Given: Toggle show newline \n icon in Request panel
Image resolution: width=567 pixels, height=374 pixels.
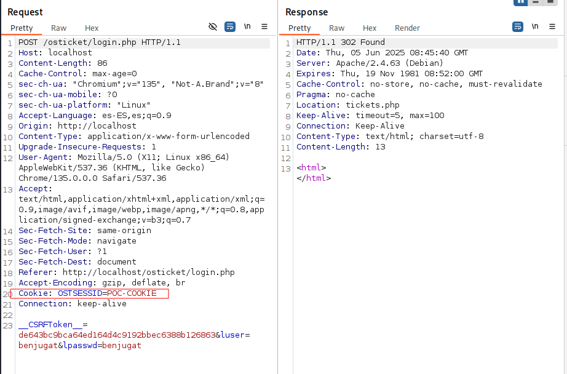Looking at the screenshot, I should click(247, 26).
